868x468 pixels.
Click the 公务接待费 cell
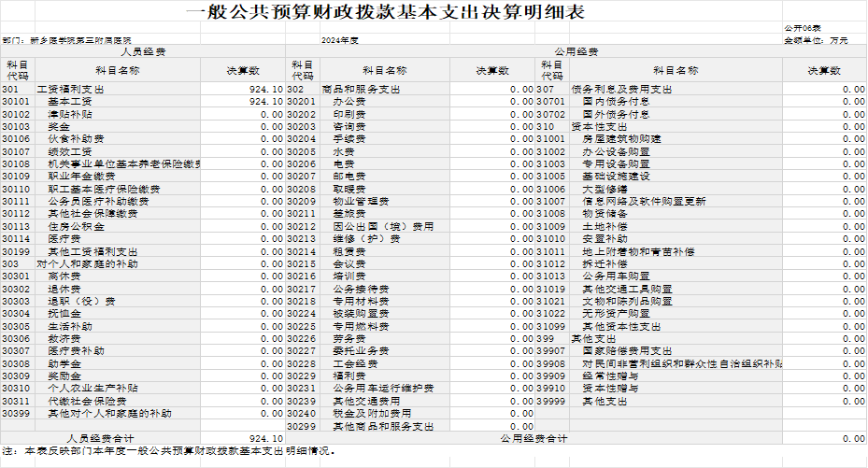point(355,289)
